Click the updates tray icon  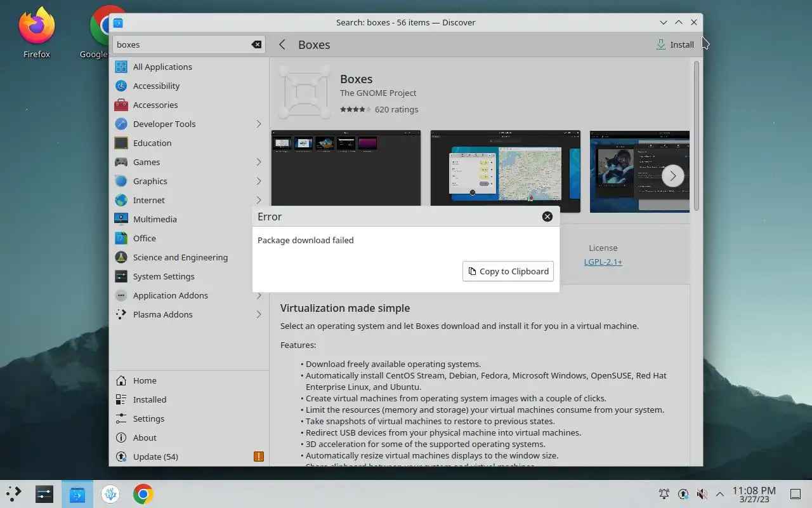point(683,494)
